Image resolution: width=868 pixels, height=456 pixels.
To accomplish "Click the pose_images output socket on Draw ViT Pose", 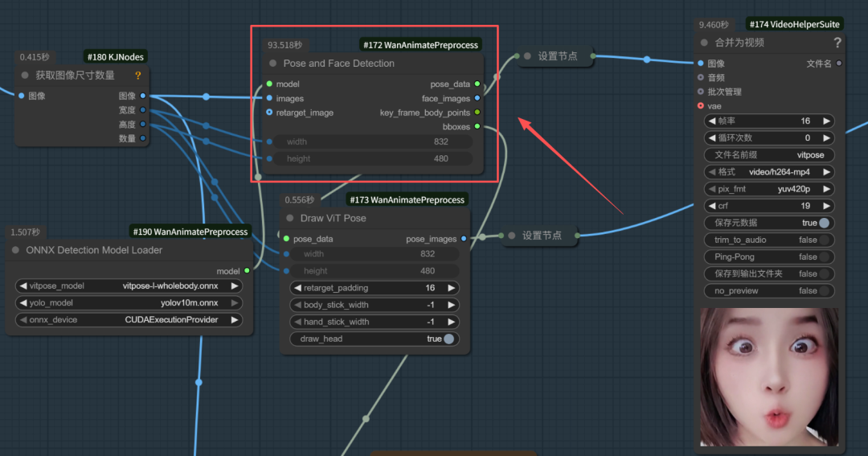I will (x=464, y=239).
